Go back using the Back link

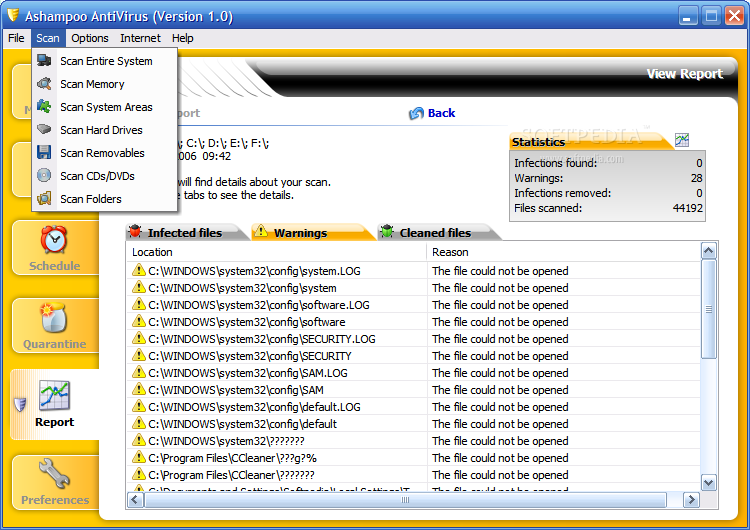pos(441,113)
